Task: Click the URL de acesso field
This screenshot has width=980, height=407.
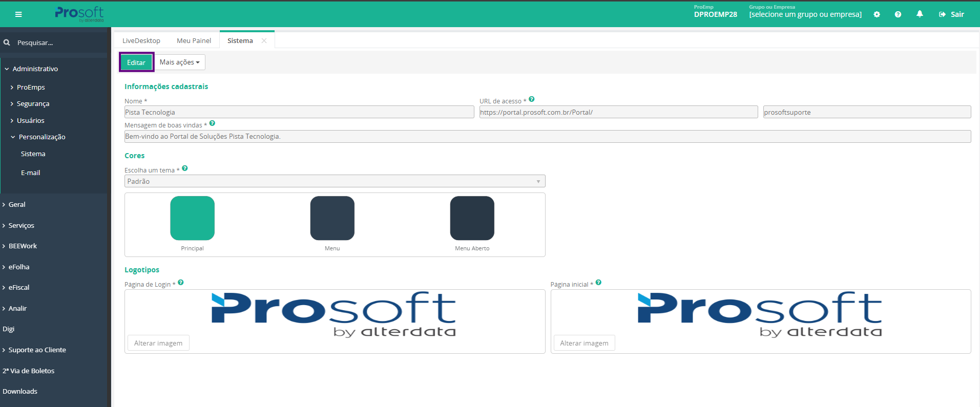Action: (x=618, y=112)
